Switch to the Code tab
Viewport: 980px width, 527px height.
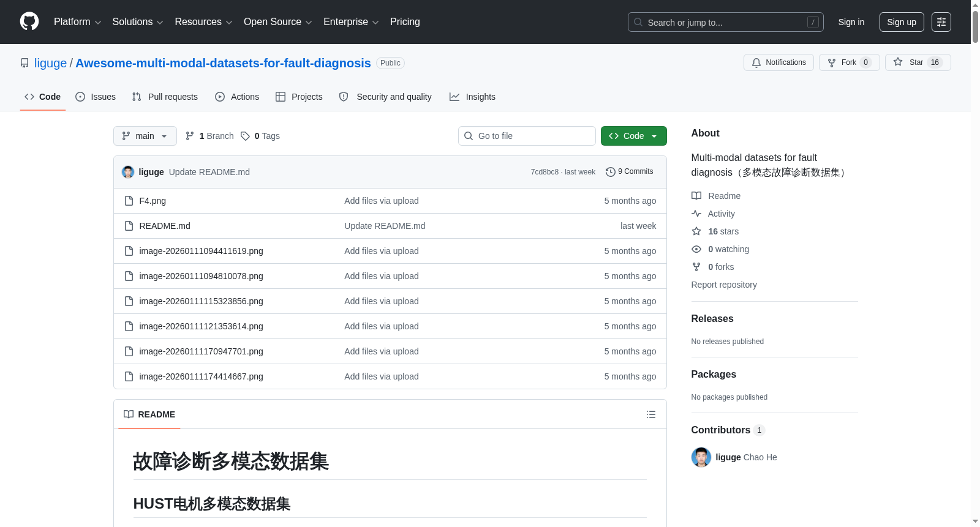tap(43, 97)
